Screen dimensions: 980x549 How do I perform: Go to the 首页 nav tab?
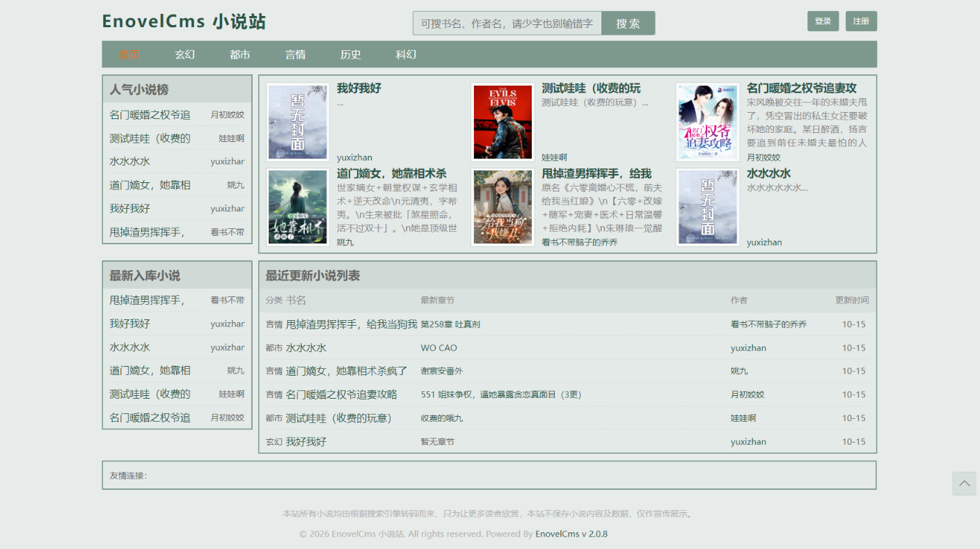pyautogui.click(x=129, y=54)
